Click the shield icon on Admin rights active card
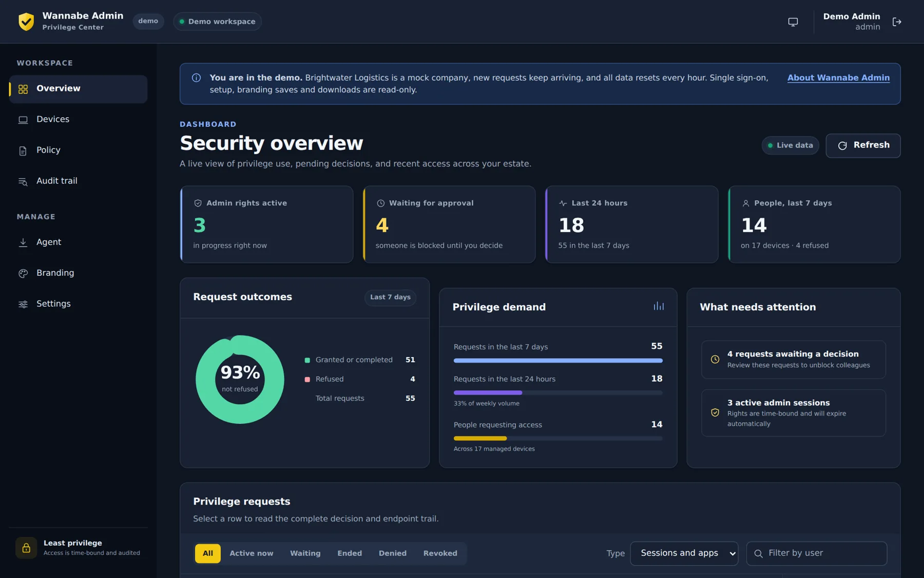Viewport: 924px width, 578px height. tap(198, 203)
